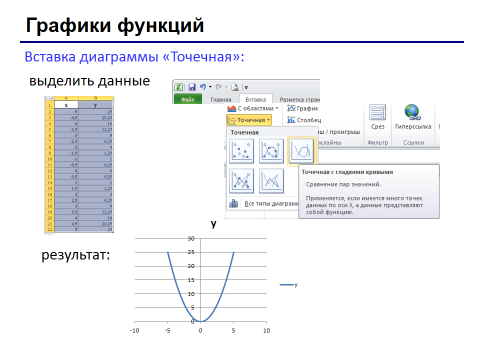This screenshot has width=480, height=360.
Task: Open Все типы диаграмм option
Action: 263,203
